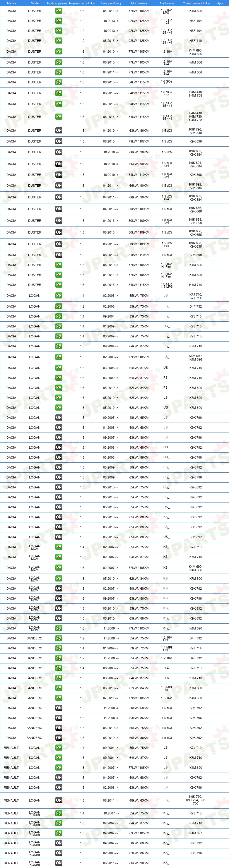This screenshot has height=868, width=229.
Task: Click engine code K9K 796, K9K 830
Action: point(196,131)
